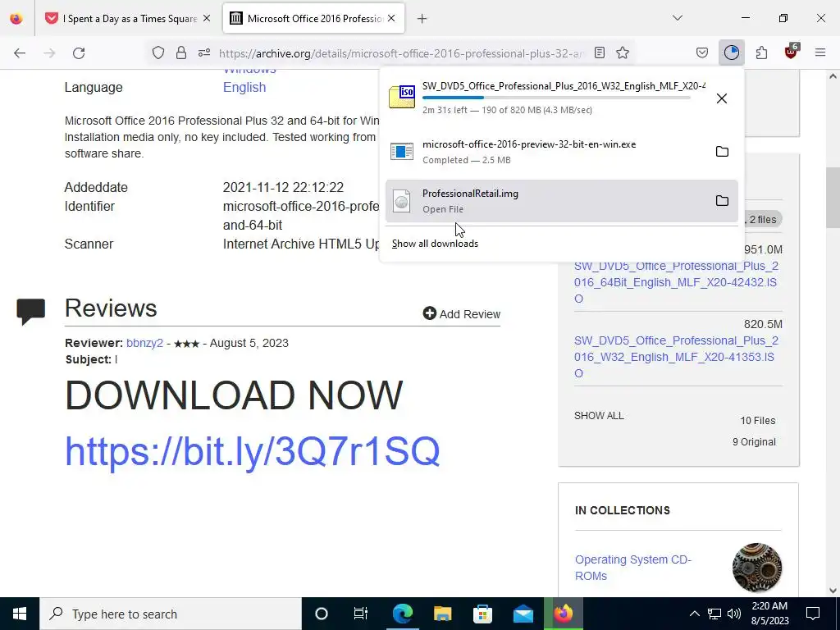The image size is (840, 630).
Task: Open the taskbar clock showing 2:20 AM
Action: [x=769, y=614]
